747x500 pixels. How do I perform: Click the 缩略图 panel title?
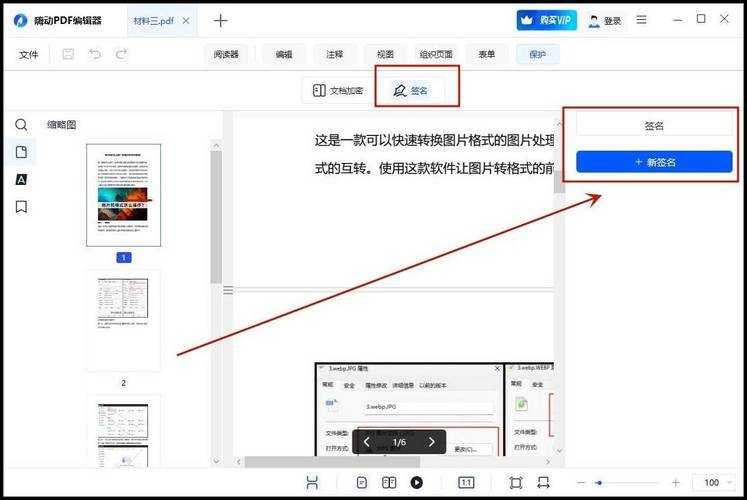click(x=61, y=125)
